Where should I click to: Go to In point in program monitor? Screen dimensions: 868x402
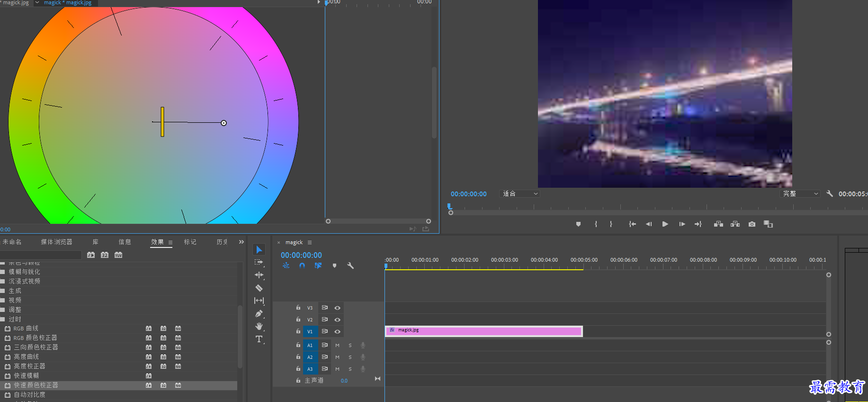point(632,224)
